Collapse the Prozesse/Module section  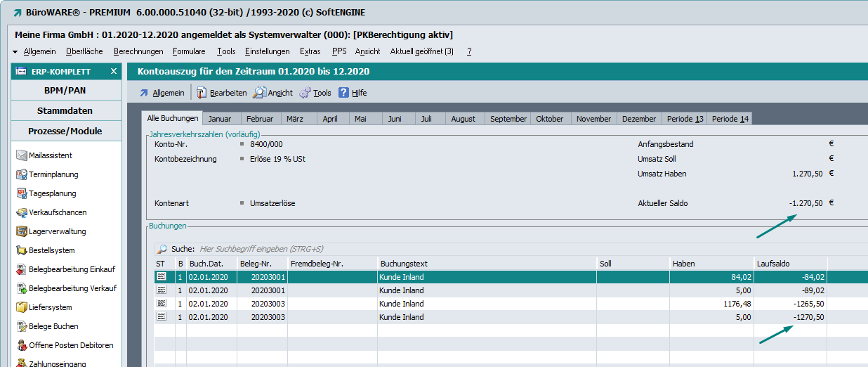click(x=65, y=131)
